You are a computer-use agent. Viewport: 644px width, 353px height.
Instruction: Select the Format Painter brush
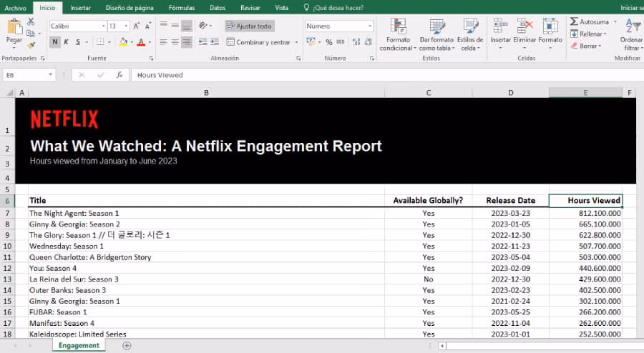(31, 45)
